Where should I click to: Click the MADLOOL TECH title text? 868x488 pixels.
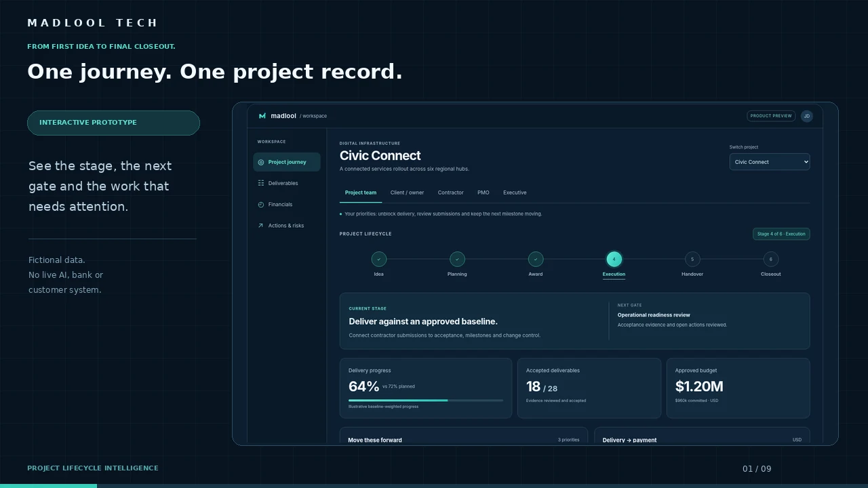coord(92,23)
